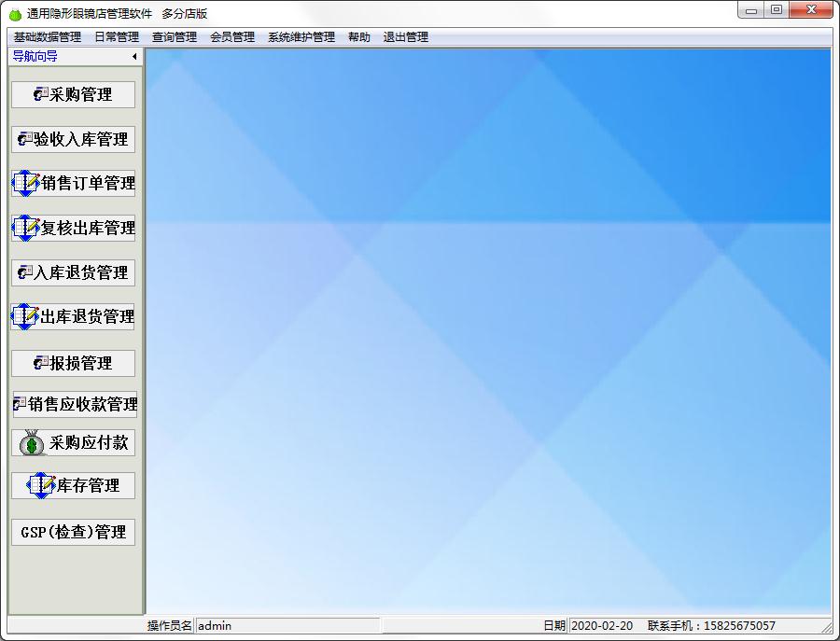Click the 报损管理 button
840x641 pixels.
click(x=73, y=363)
